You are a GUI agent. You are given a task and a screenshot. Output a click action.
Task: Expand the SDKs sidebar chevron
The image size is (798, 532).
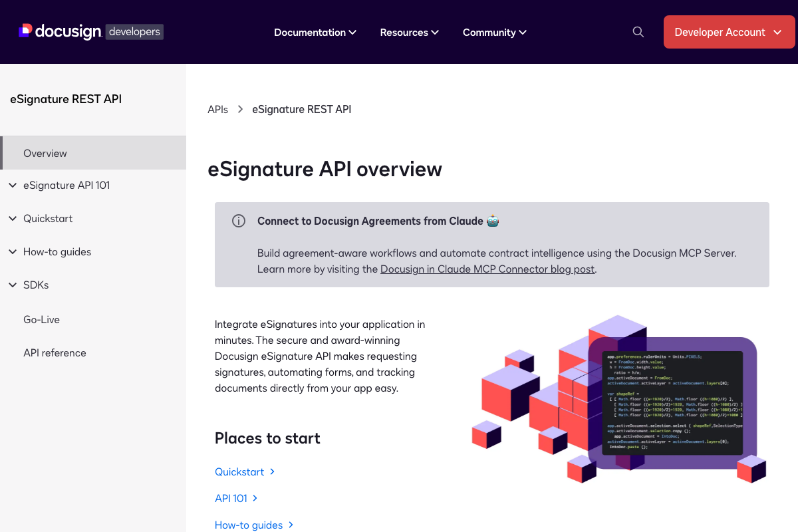[x=13, y=285]
